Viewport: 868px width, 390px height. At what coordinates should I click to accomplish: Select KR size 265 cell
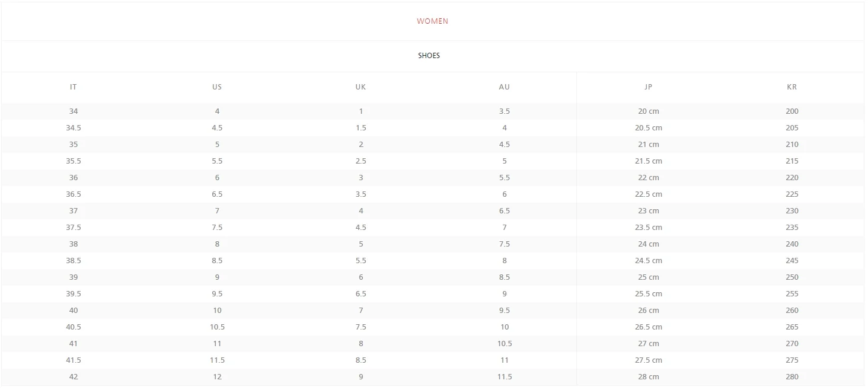click(792, 327)
